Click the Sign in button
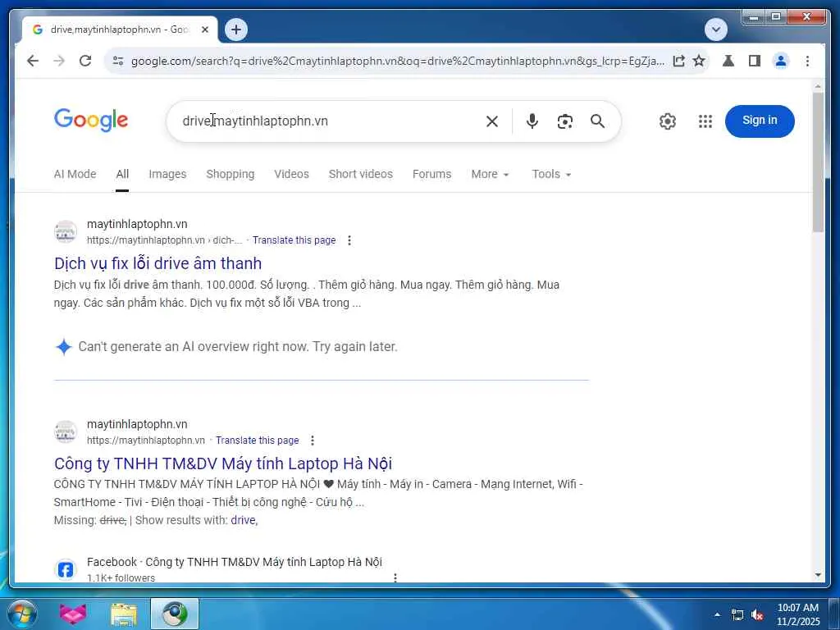The height and width of the screenshot is (630, 840). 760,121
